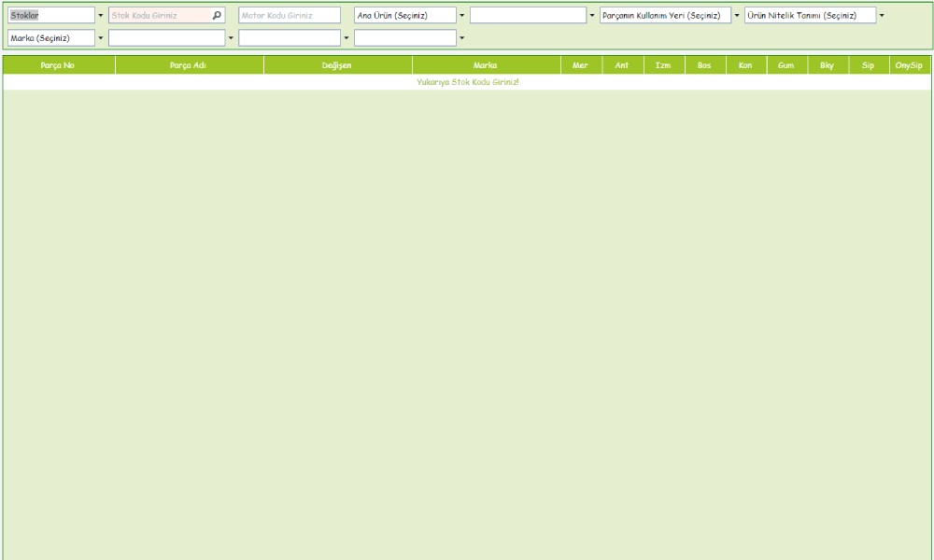Click the Parça No column header
The width and height of the screenshot is (934, 560).
[x=58, y=65]
